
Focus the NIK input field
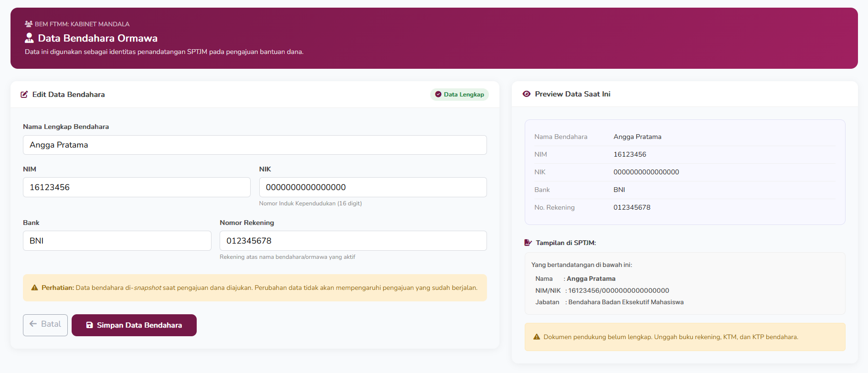pos(373,187)
